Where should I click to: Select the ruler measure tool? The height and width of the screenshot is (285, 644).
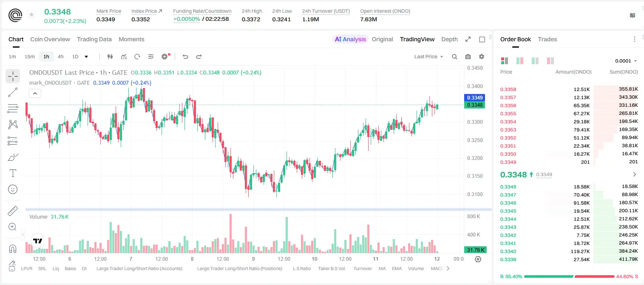[x=13, y=211]
